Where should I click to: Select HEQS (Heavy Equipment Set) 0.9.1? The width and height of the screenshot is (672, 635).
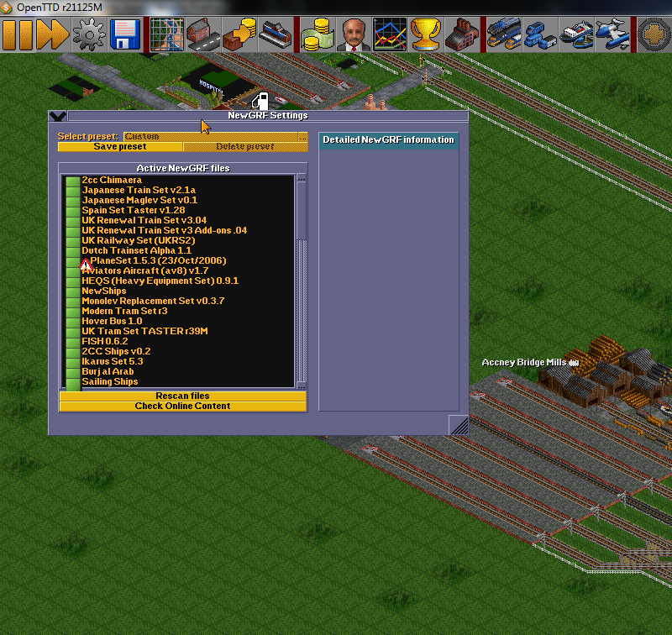[x=178, y=281]
